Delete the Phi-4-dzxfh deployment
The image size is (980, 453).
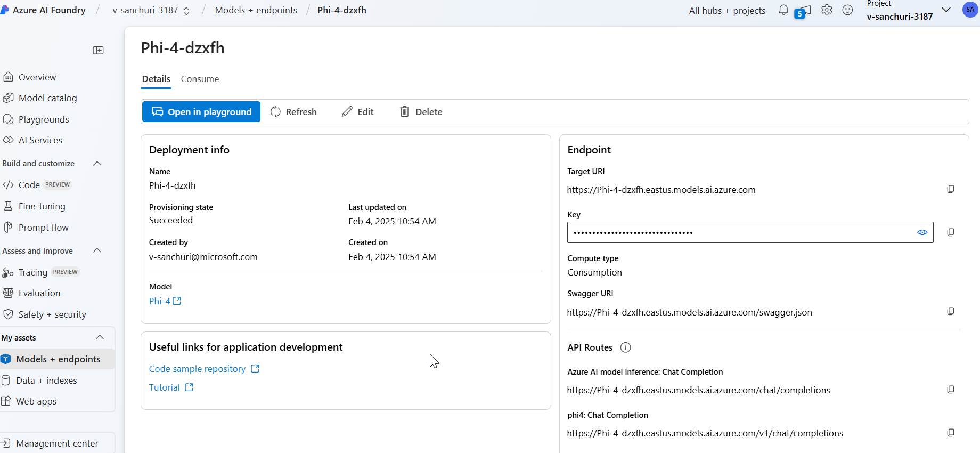point(421,112)
